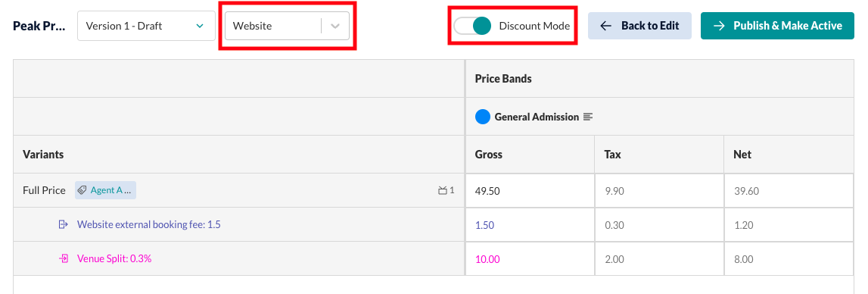Open the Version 1 - Draft dropdown
The image size is (868, 294).
pyautogui.click(x=146, y=26)
